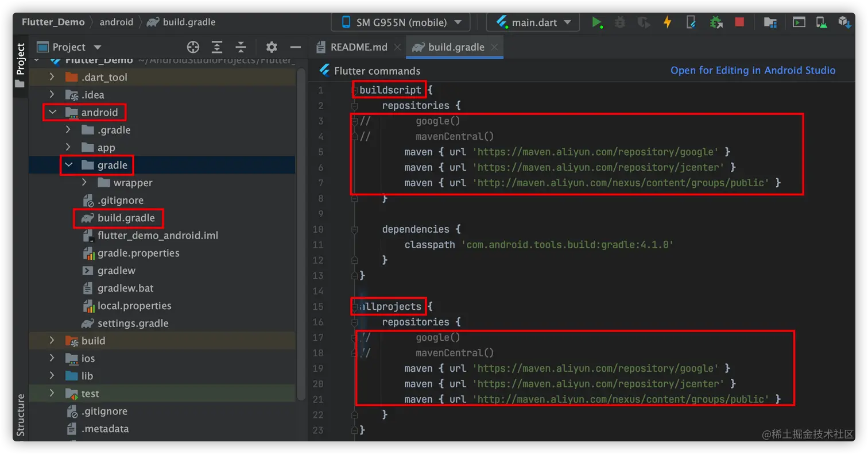Expand the test folder chevron
The height and width of the screenshot is (454, 868).
[x=52, y=394]
